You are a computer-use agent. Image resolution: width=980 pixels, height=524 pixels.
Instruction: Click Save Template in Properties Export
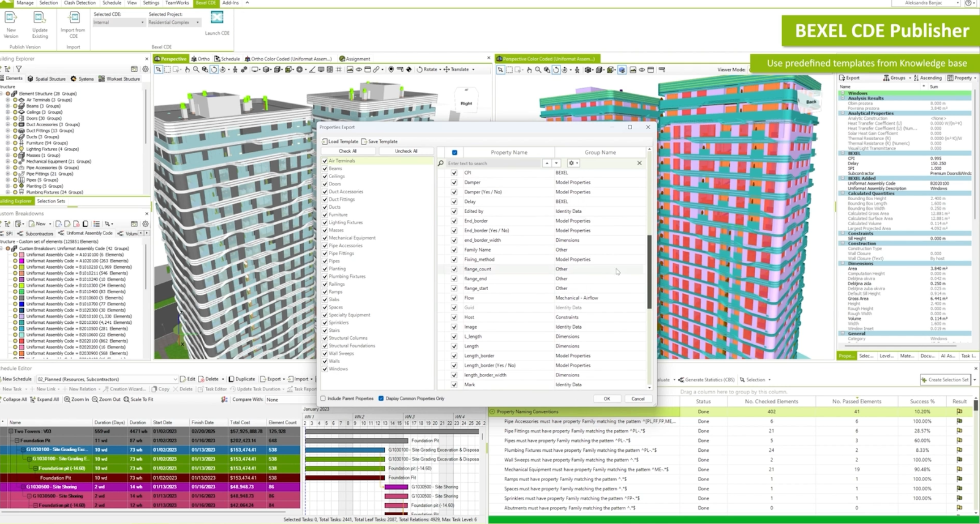coord(380,141)
